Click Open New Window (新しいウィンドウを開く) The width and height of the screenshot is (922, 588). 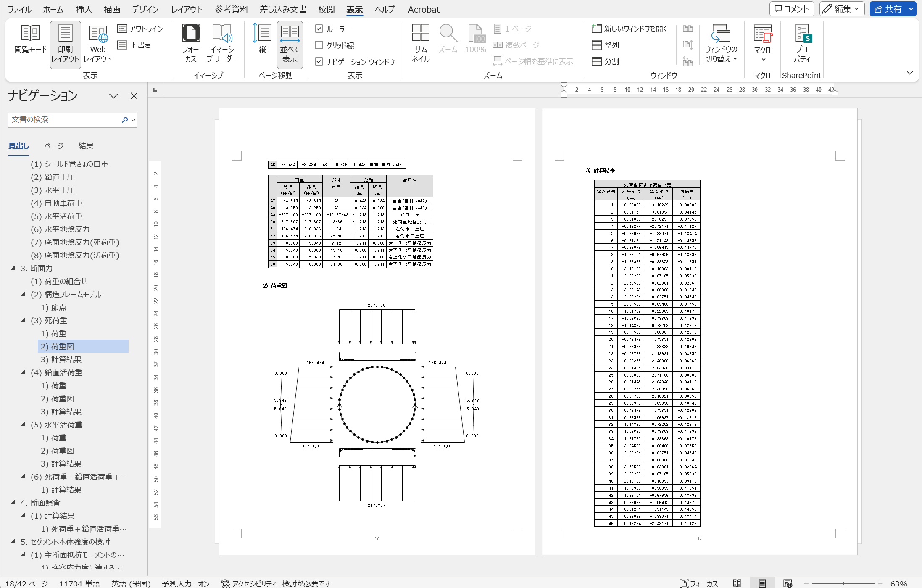click(x=629, y=29)
